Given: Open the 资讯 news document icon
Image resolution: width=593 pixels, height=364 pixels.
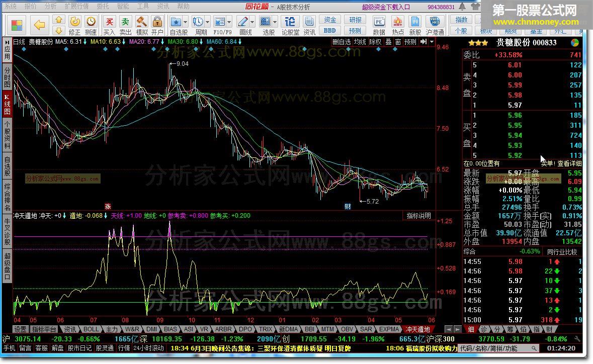Looking at the screenshot, I should 309,22.
